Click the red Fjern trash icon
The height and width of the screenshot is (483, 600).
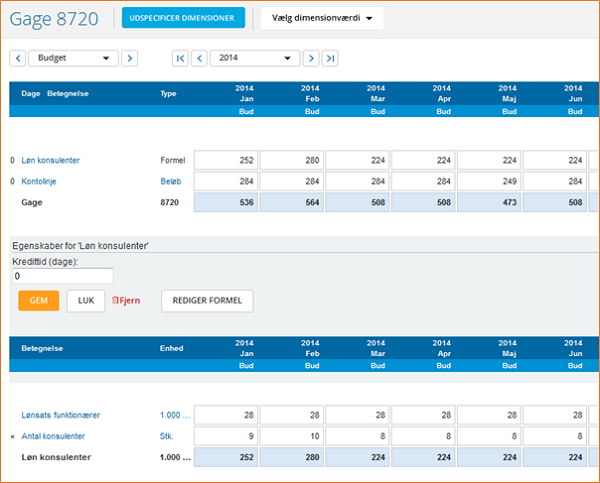[x=116, y=301]
